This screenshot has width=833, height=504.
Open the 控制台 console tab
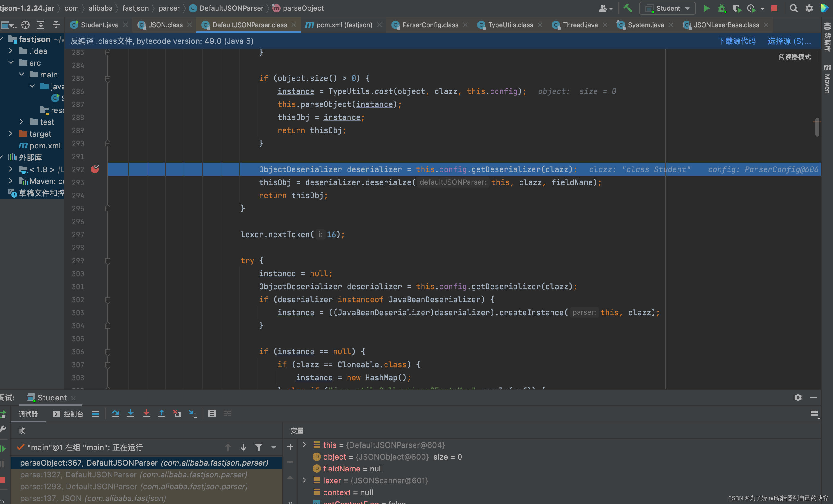click(68, 414)
